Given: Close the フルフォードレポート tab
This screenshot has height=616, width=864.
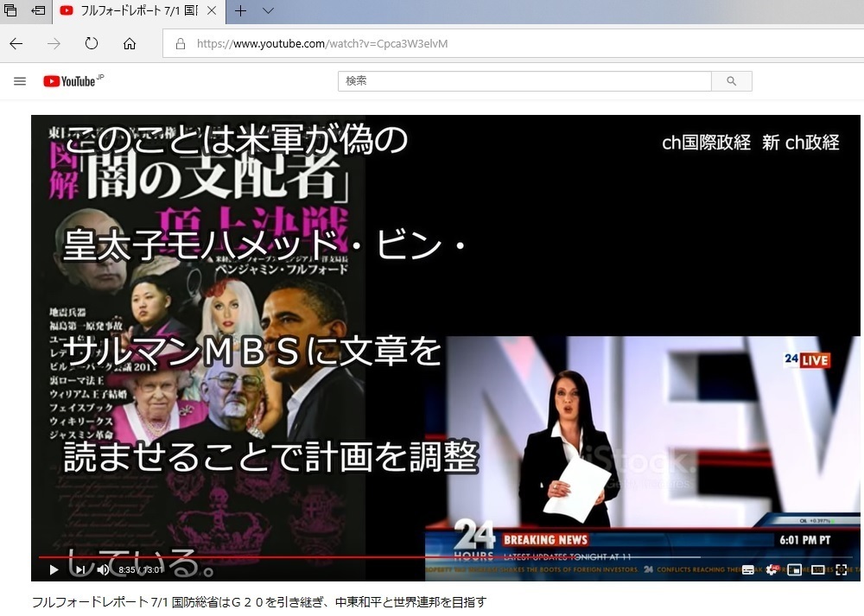Looking at the screenshot, I should 212,10.
